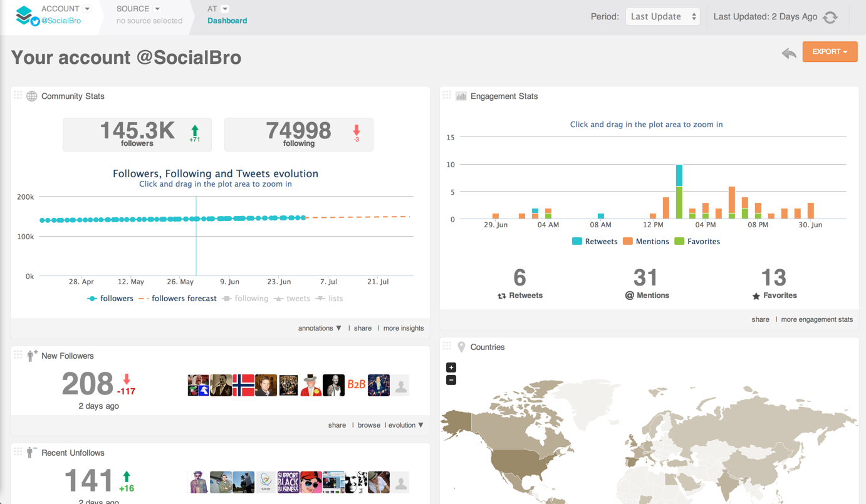Screen dimensions: 866x504
Task: Show the following series in chart legend
Action: pyautogui.click(x=245, y=299)
